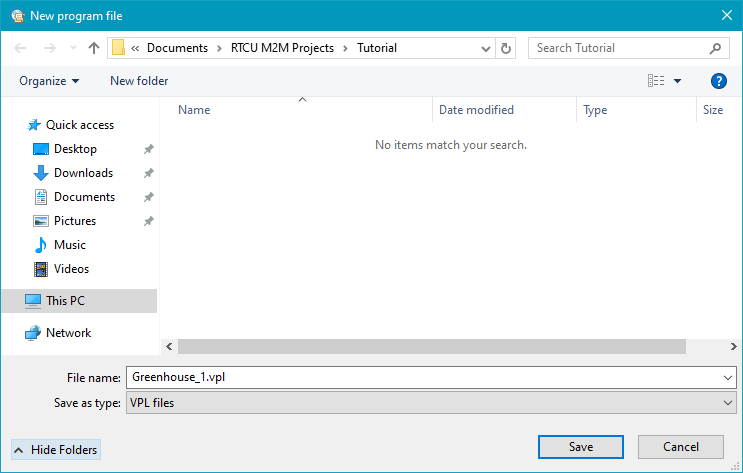Image resolution: width=743 pixels, height=473 pixels.
Task: Click Documents in the breadcrumb path
Action: (x=177, y=48)
